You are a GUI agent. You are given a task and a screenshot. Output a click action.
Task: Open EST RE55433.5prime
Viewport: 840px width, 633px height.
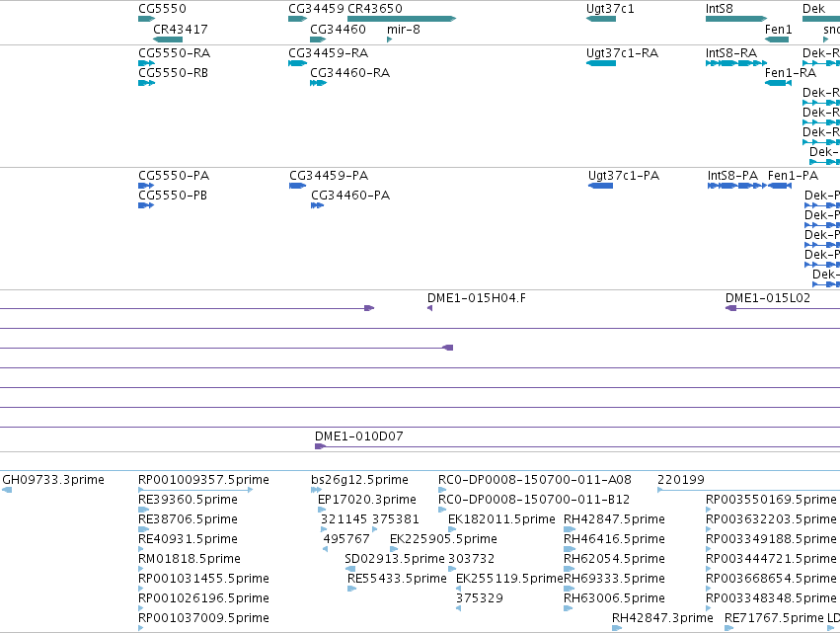pyautogui.click(x=397, y=579)
